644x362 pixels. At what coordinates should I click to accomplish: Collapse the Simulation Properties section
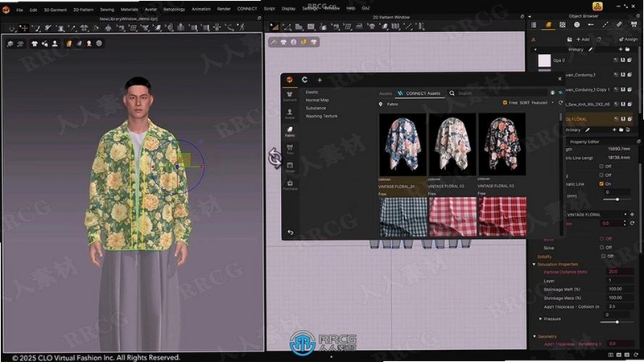click(x=534, y=265)
